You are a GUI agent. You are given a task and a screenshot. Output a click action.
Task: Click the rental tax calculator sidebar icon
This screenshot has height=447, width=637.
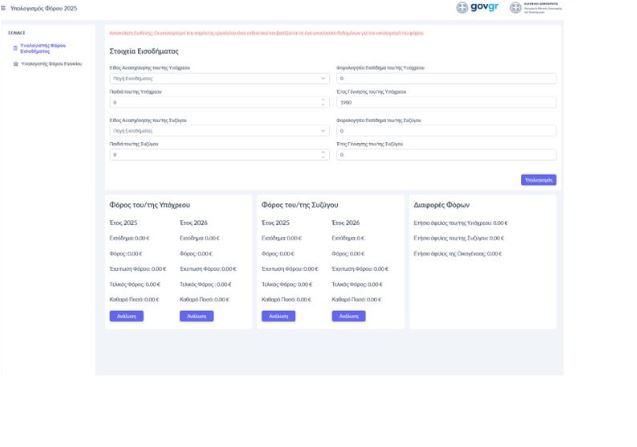(x=15, y=63)
